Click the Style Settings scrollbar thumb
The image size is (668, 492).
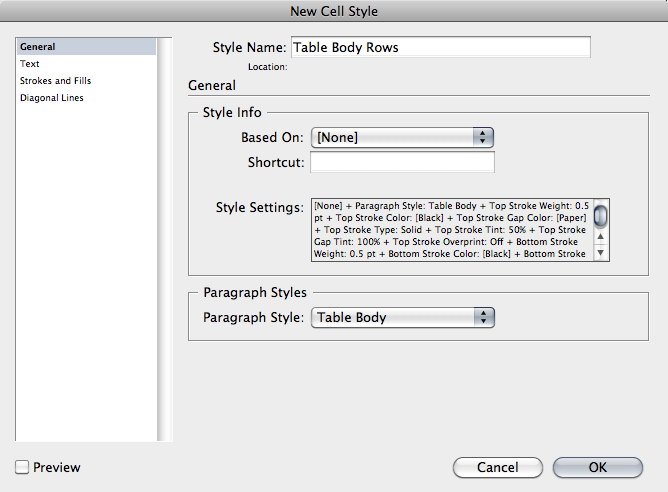[601, 216]
